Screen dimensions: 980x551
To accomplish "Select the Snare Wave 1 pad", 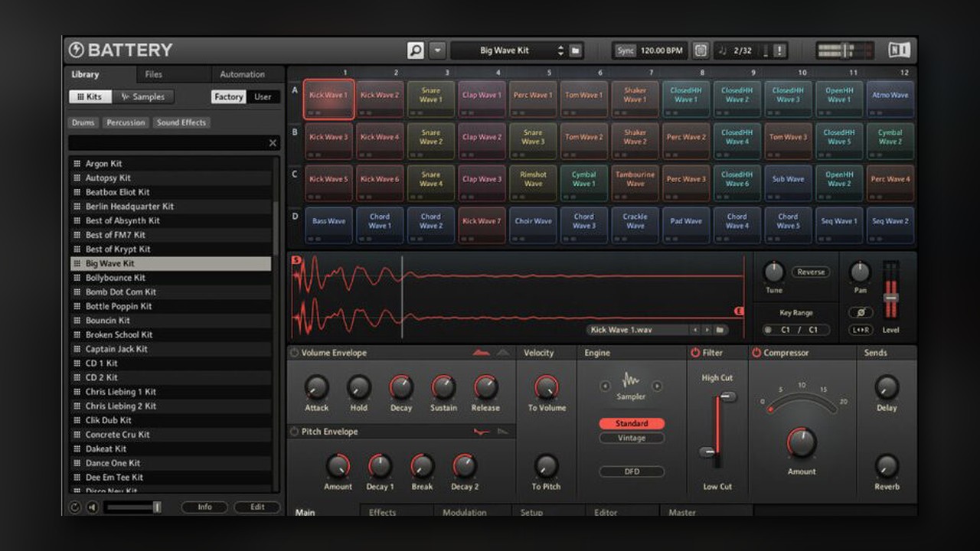I will click(x=430, y=99).
